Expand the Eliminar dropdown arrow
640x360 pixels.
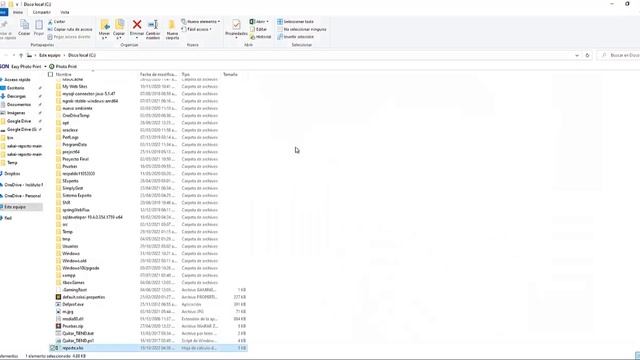click(x=137, y=38)
